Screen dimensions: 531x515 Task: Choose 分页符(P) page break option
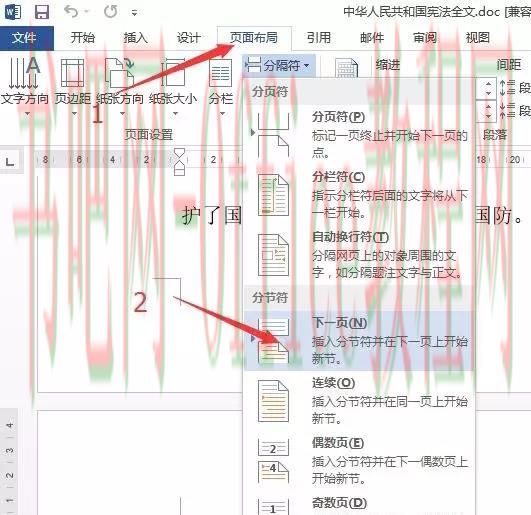[x=359, y=134]
